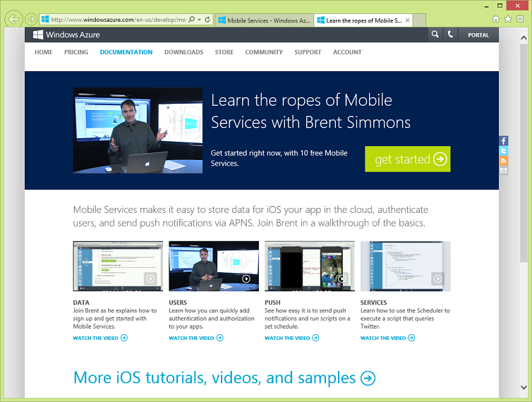Click WATCH THE VIDEO under PUSH
The width and height of the screenshot is (532, 402).
pyautogui.click(x=292, y=338)
